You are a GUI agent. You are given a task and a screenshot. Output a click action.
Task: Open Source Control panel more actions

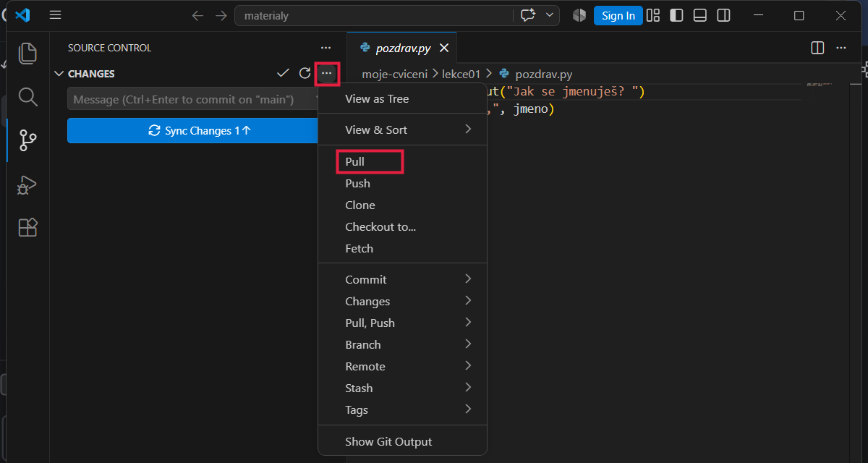point(325,48)
